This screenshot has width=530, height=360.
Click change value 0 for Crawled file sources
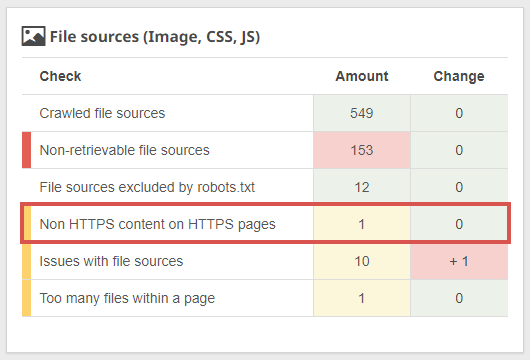click(x=459, y=113)
